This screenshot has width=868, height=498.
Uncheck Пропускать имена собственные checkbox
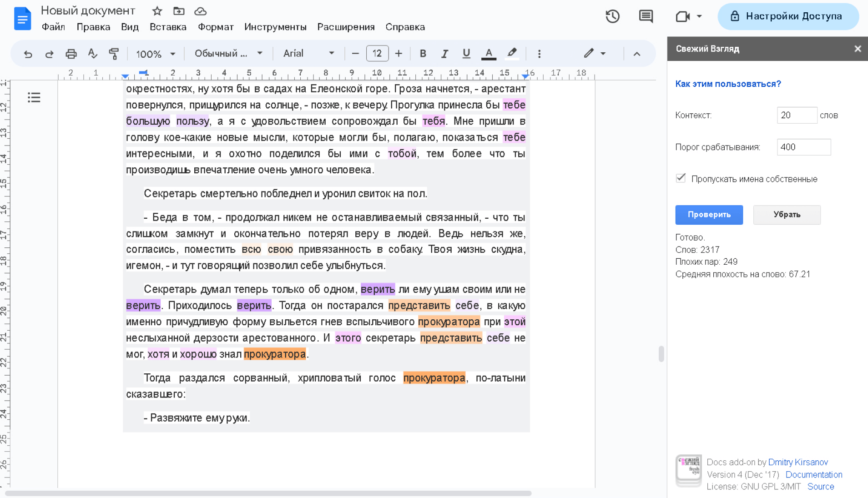pos(681,178)
